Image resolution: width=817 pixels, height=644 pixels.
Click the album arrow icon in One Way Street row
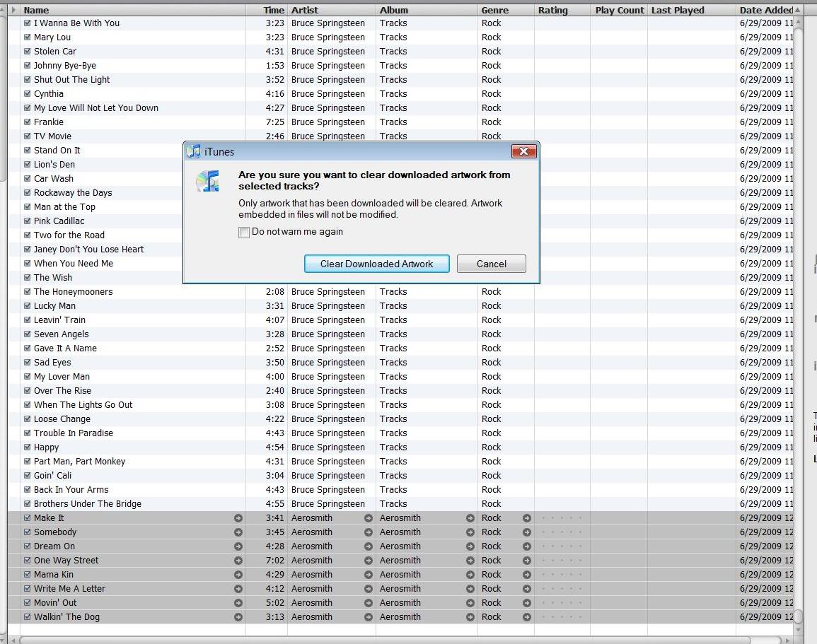point(470,560)
